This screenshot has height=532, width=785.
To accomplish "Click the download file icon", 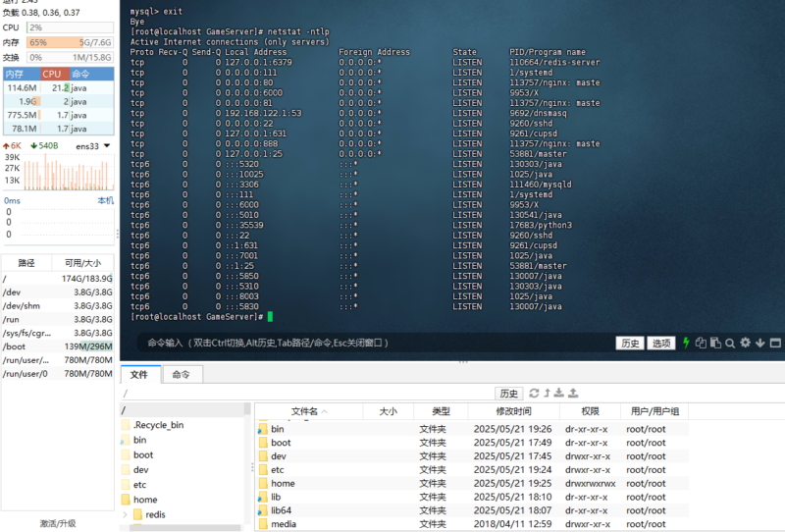I will 560,393.
